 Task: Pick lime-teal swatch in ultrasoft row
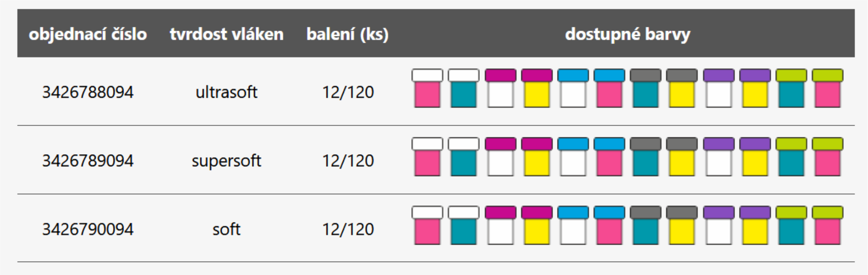[x=791, y=88]
